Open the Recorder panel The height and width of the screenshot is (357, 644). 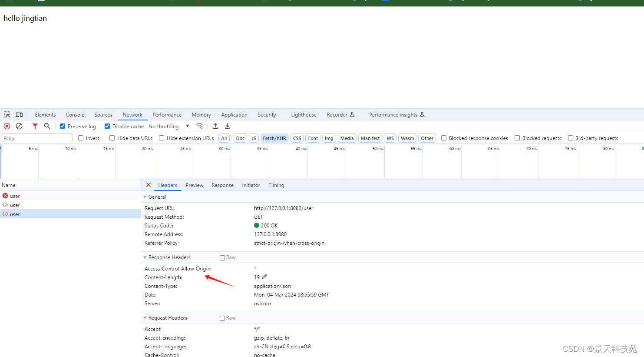(340, 115)
